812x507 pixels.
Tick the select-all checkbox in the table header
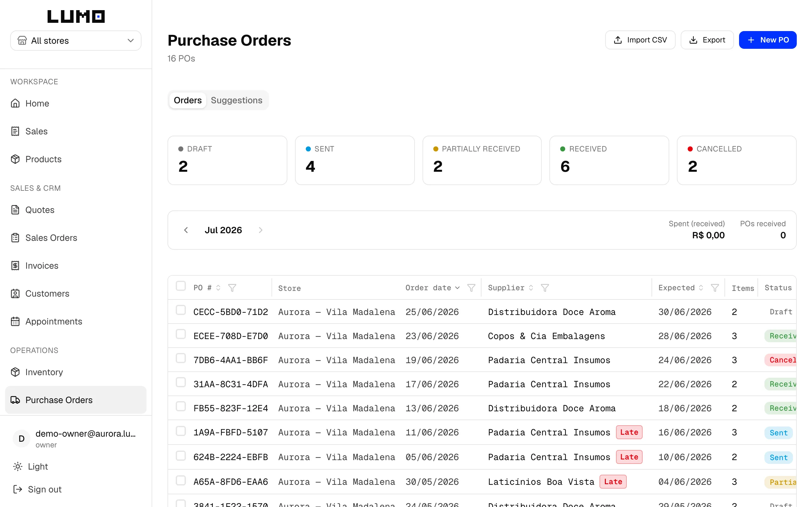pos(181,286)
